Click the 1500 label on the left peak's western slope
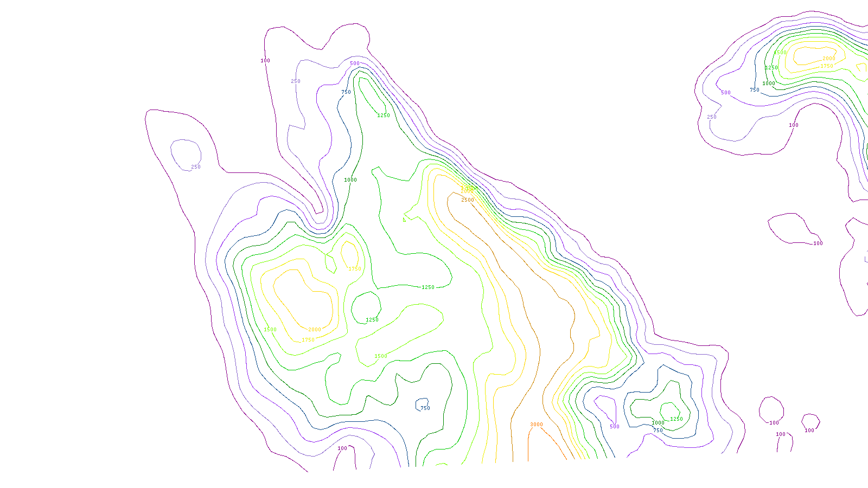The image size is (868, 488). [270, 330]
